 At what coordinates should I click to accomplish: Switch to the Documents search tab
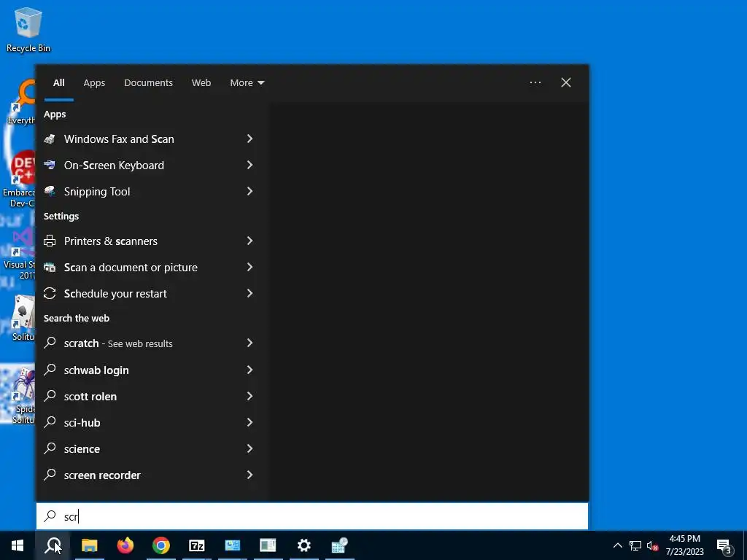(148, 83)
